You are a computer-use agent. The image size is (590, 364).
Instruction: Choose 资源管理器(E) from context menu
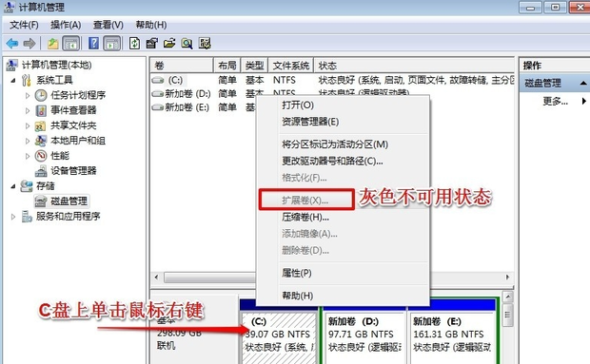pyautogui.click(x=343, y=122)
